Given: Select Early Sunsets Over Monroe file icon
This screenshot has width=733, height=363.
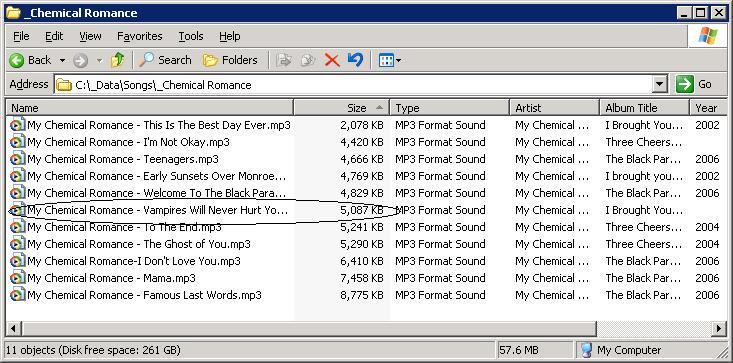Looking at the screenshot, I should [17, 176].
